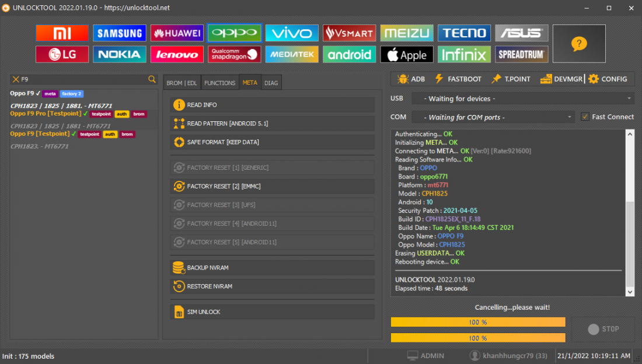This screenshot has width=642, height=364.
Task: Open the Infinix brand tile
Action: pos(464,54)
